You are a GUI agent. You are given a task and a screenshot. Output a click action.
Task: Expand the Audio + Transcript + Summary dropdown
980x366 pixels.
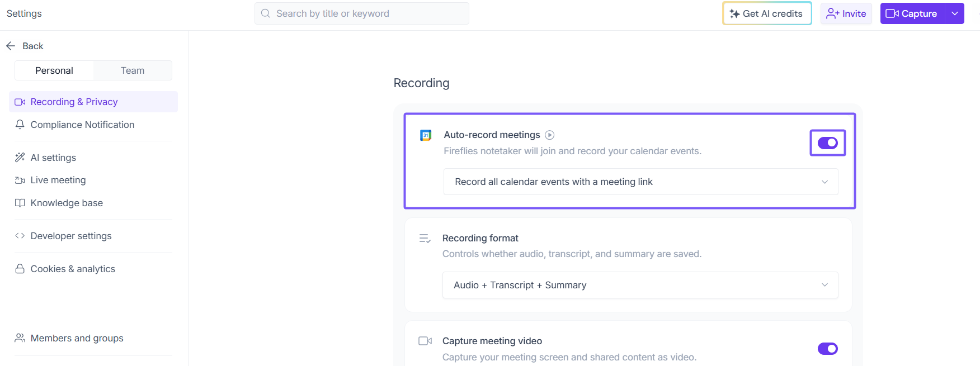[640, 285]
